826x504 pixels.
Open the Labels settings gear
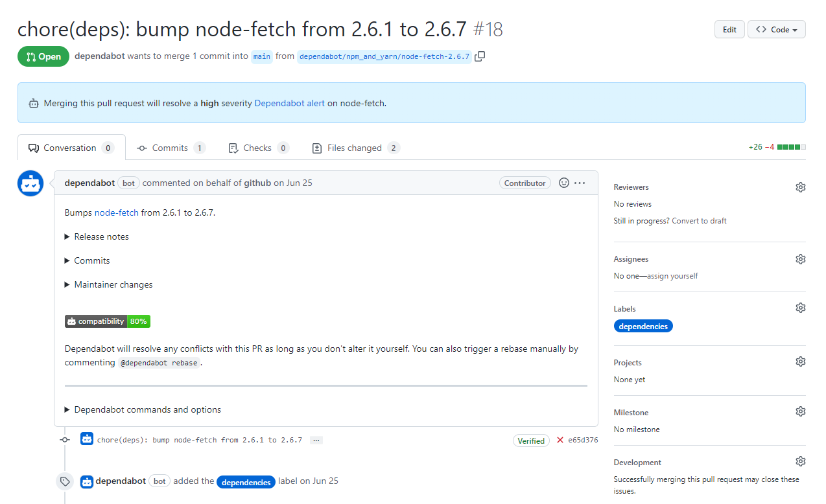coord(800,307)
